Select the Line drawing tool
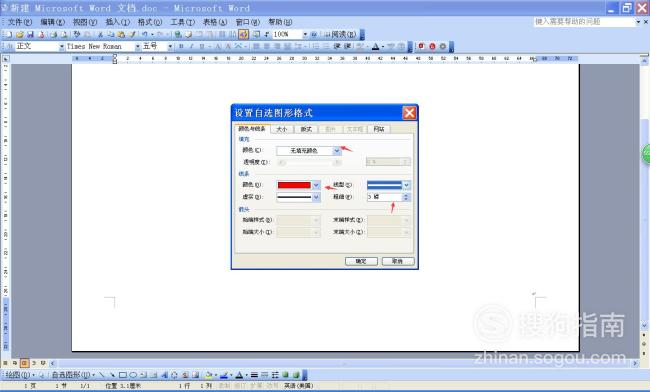650x392 pixels. [x=102, y=375]
